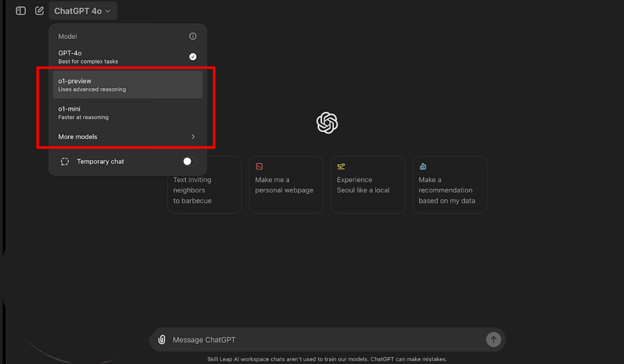The height and width of the screenshot is (364, 624).
Task: Click 'Uses advanced reasoning' description
Action: (92, 89)
